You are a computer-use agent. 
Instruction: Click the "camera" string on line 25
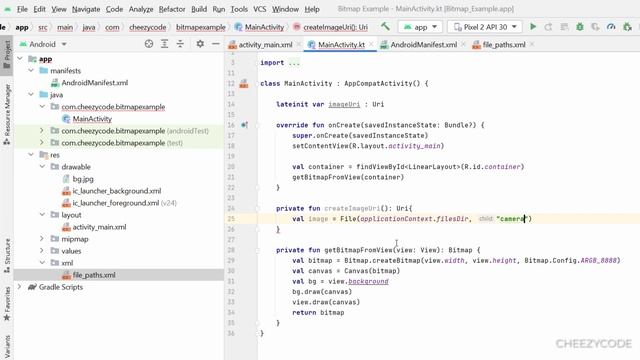coord(511,219)
